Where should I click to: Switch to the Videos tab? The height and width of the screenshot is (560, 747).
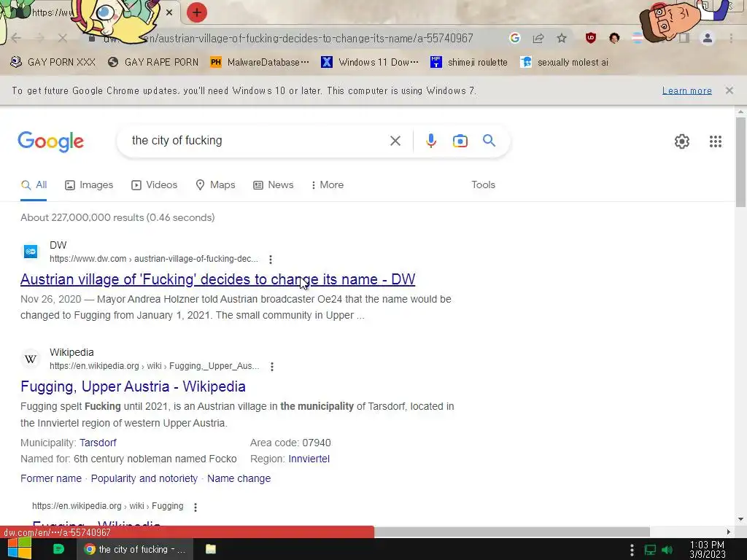155,184
